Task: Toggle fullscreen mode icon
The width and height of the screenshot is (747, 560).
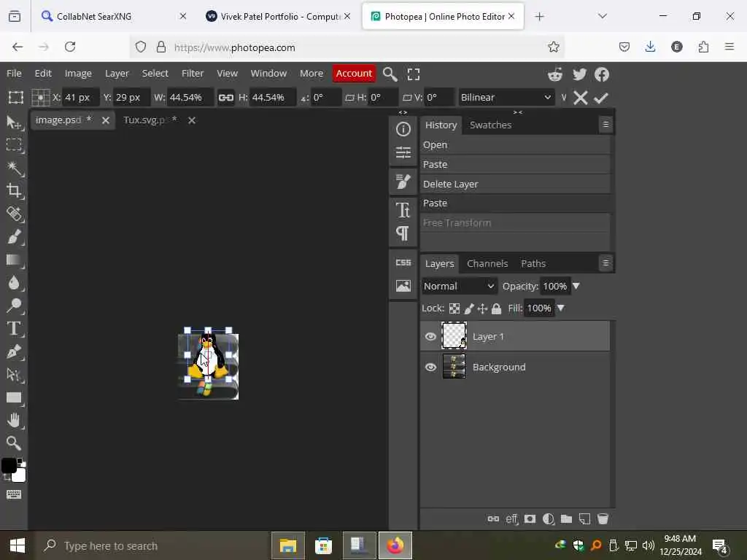Action: (414, 74)
